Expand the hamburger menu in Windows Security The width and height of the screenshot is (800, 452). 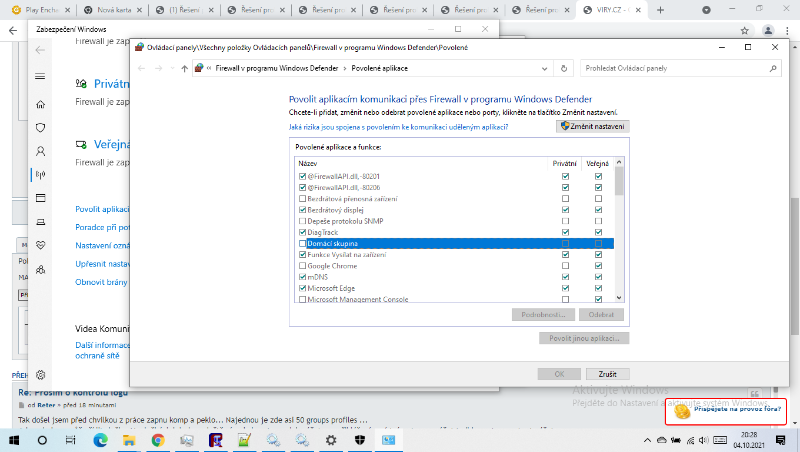(40, 77)
